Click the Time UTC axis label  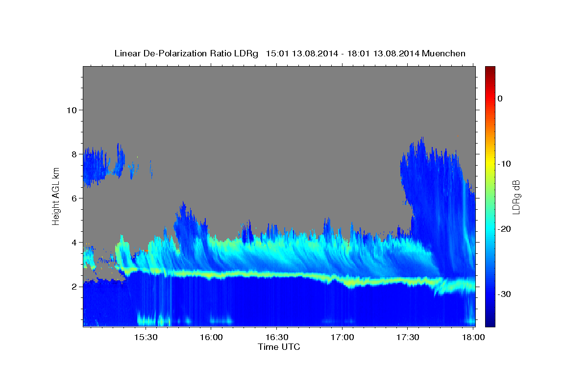pos(279,347)
